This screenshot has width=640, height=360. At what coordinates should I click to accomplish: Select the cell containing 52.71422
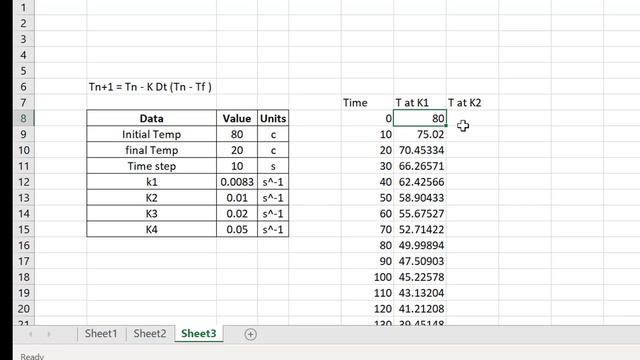click(420, 229)
